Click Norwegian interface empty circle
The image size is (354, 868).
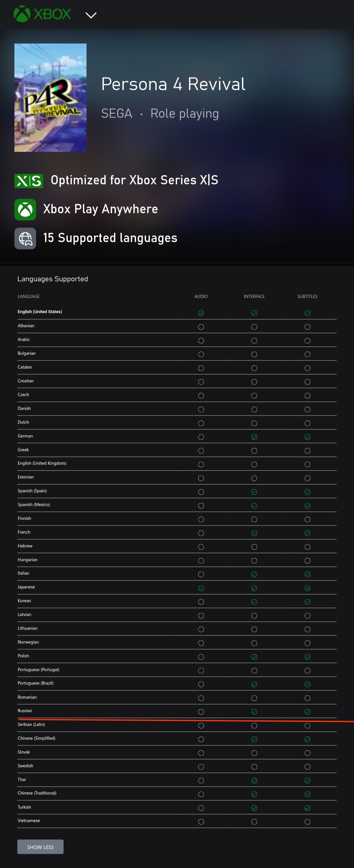coord(254,643)
